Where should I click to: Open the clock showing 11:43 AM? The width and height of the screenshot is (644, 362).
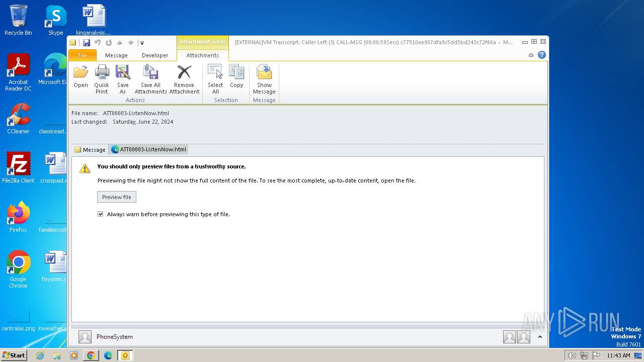(618, 355)
